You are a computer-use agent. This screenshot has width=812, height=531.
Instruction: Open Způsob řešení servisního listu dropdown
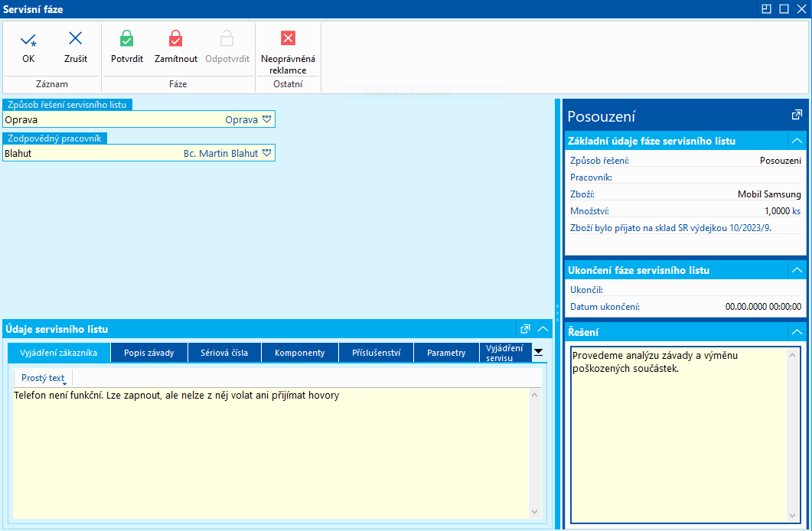point(266,119)
